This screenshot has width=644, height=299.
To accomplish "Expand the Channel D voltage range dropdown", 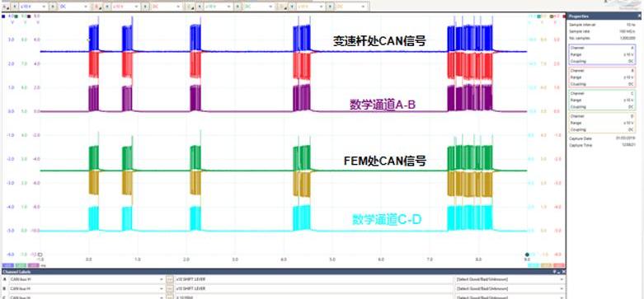I will (x=310, y=7).
